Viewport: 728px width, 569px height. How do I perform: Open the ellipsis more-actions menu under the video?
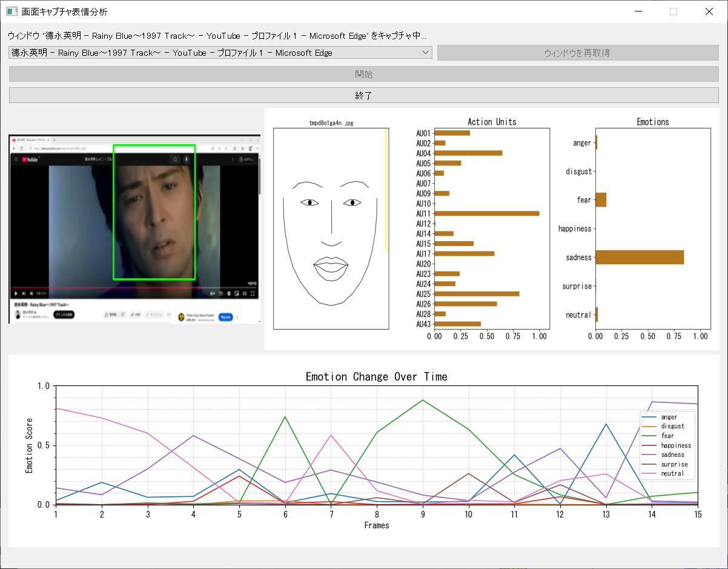(168, 314)
